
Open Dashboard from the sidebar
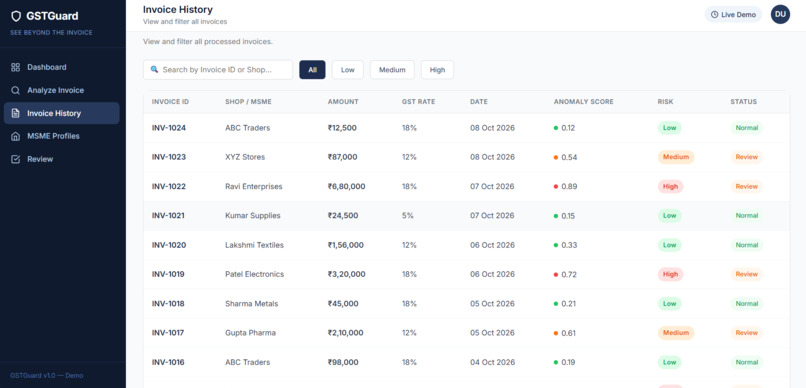point(62,67)
